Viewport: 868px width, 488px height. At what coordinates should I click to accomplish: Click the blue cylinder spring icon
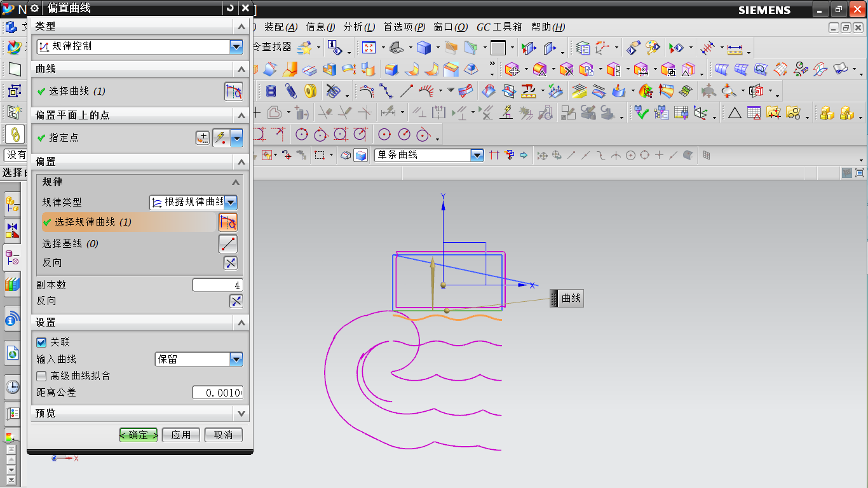pyautogui.click(x=271, y=91)
